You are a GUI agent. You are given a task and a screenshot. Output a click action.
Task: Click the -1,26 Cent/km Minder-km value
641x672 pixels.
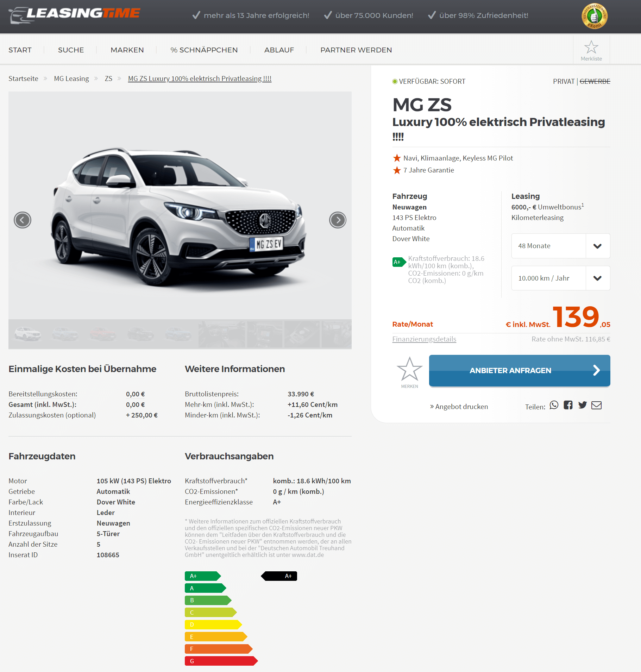click(310, 415)
